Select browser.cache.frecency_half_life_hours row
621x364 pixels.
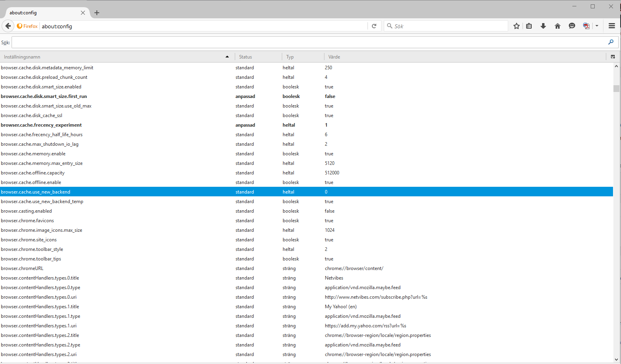[307, 135]
